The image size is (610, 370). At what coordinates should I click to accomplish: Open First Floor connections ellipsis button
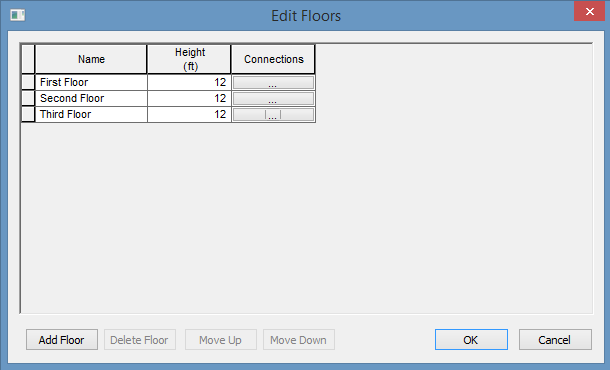pos(273,82)
